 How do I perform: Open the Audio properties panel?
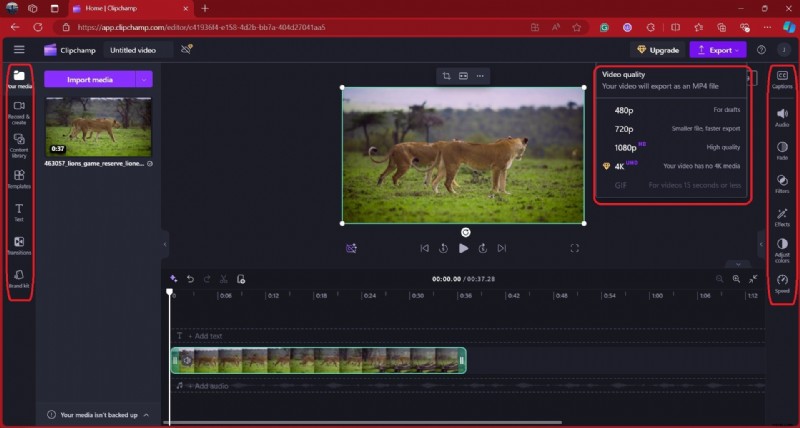pyautogui.click(x=782, y=117)
